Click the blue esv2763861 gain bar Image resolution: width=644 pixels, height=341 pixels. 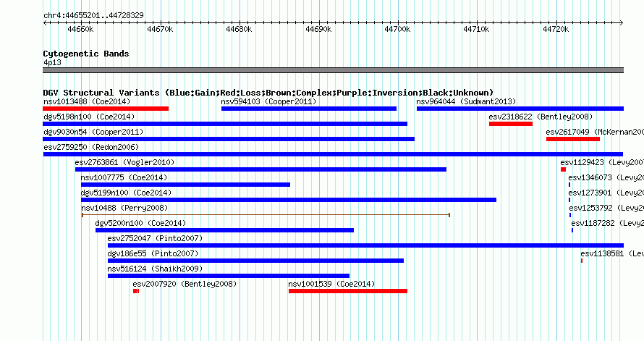click(x=260, y=169)
